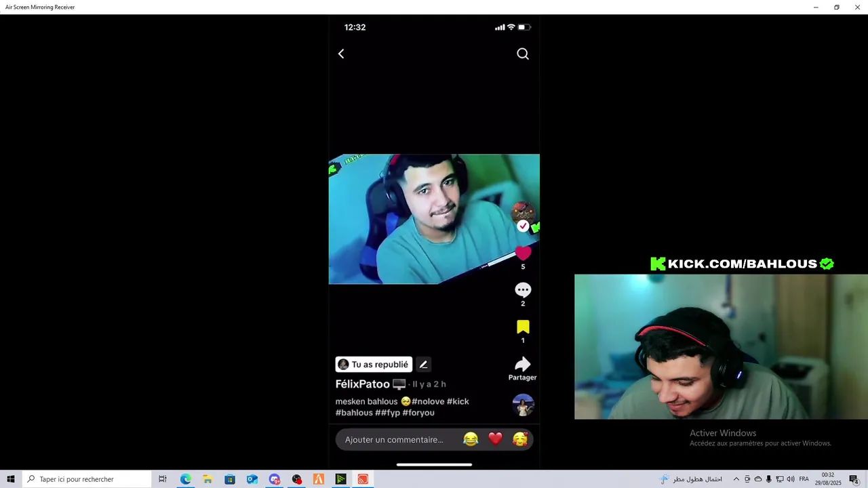Expand the hidden tray icons chevron
This screenshot has height=488, width=868.
[x=736, y=479]
